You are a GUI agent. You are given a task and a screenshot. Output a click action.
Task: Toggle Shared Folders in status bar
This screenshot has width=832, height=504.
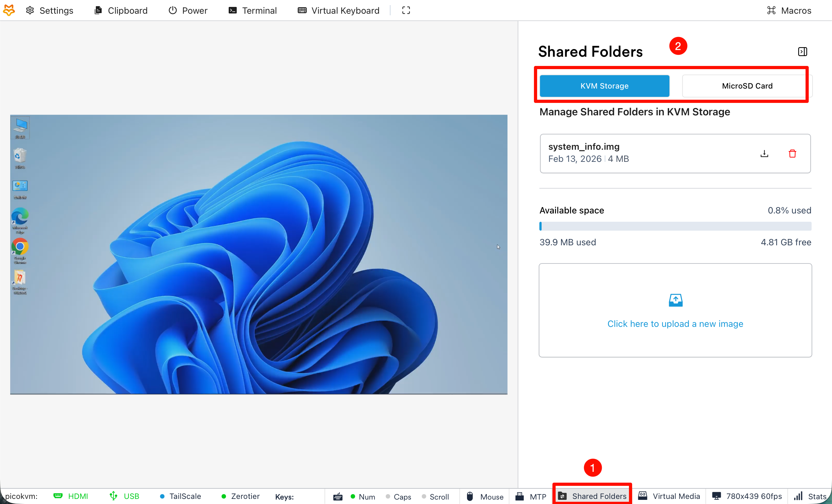[x=592, y=496]
